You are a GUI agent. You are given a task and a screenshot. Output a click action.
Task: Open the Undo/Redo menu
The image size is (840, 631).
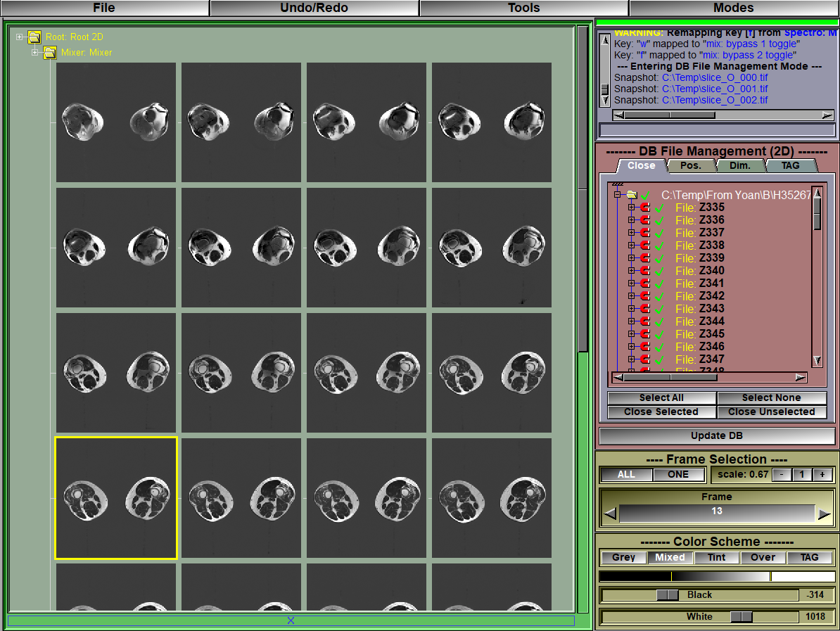pyautogui.click(x=314, y=8)
